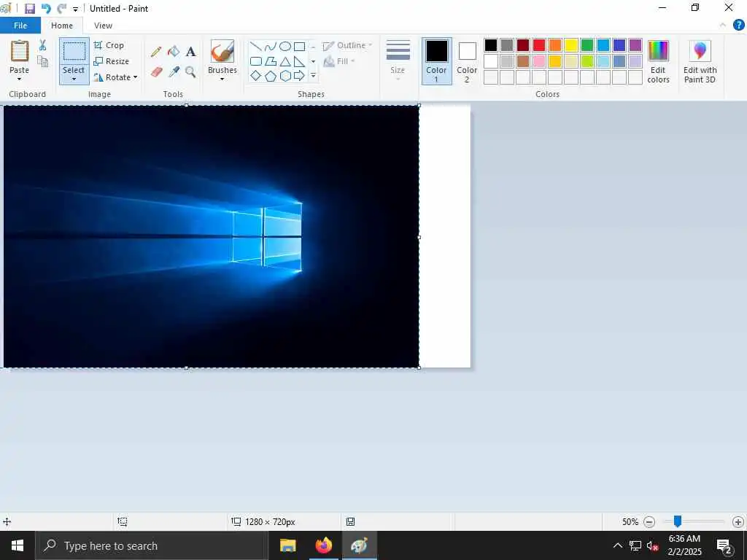Viewport: 747px width, 560px height.
Task: Expand the shapes gallery with the More arrow
Action: (313, 76)
